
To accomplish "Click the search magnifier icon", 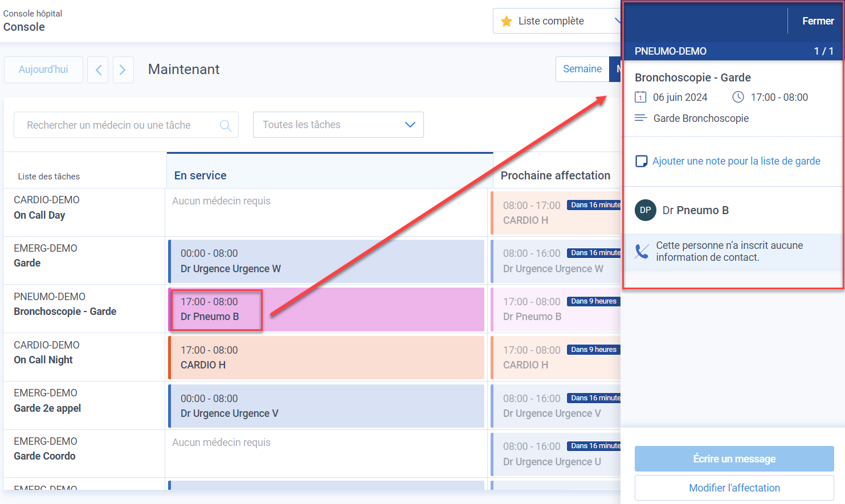I will tap(226, 125).
